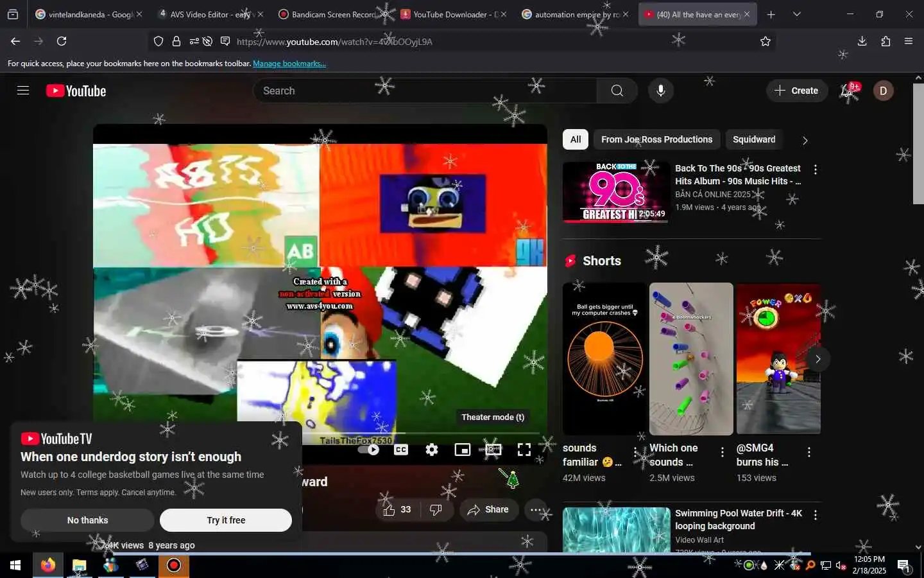Show site information via padlock icon

coord(176,41)
